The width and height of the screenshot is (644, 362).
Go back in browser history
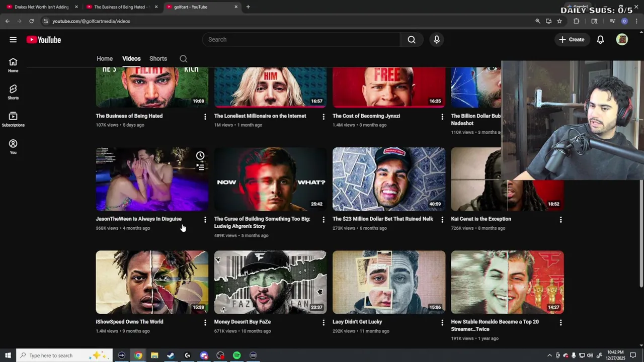click(x=7, y=21)
